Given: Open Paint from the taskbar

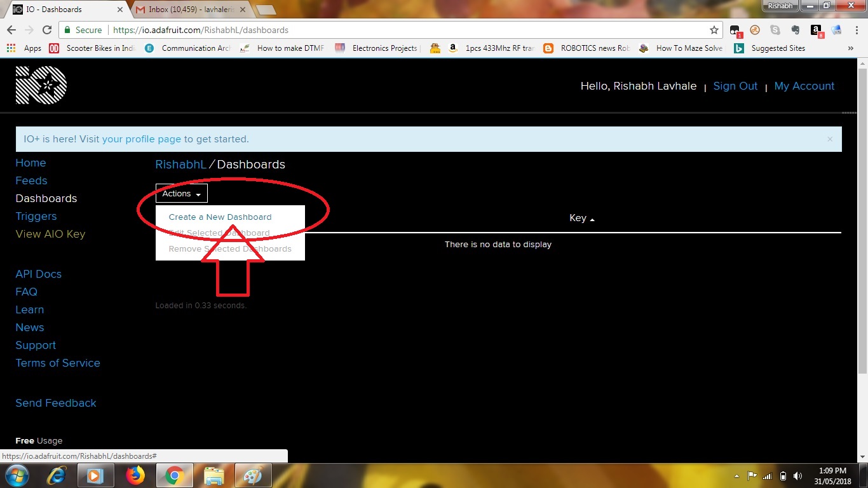Looking at the screenshot, I should click(253, 475).
